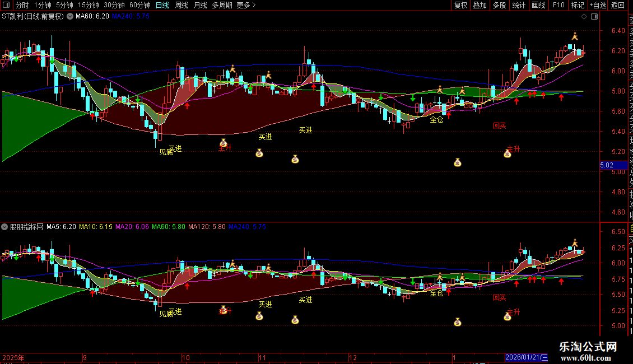Open the 画线 drawing tools

pos(538,5)
